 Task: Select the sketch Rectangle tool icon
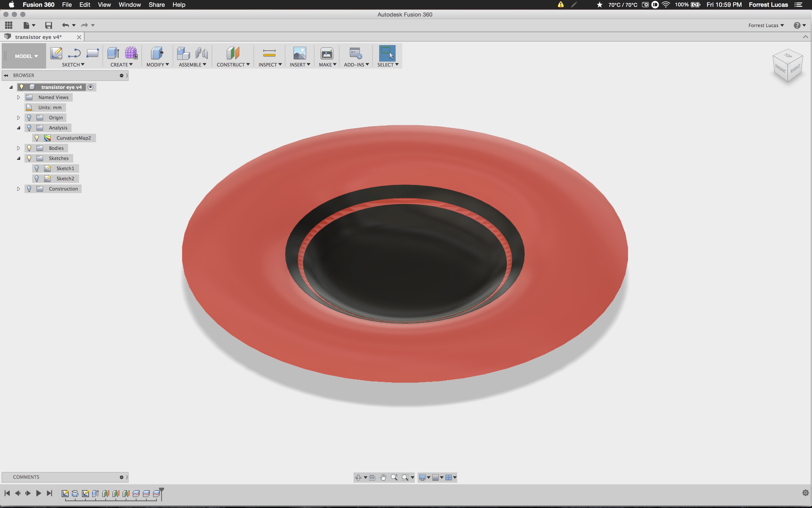coord(92,53)
